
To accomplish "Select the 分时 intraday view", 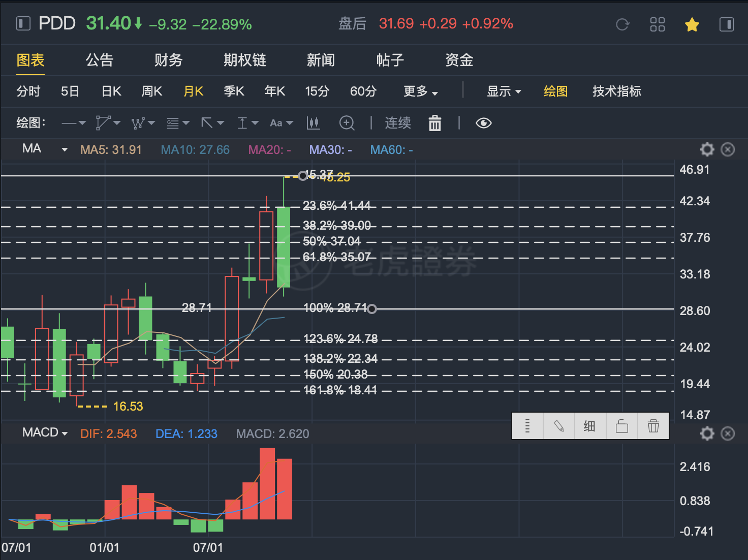I will click(x=28, y=91).
